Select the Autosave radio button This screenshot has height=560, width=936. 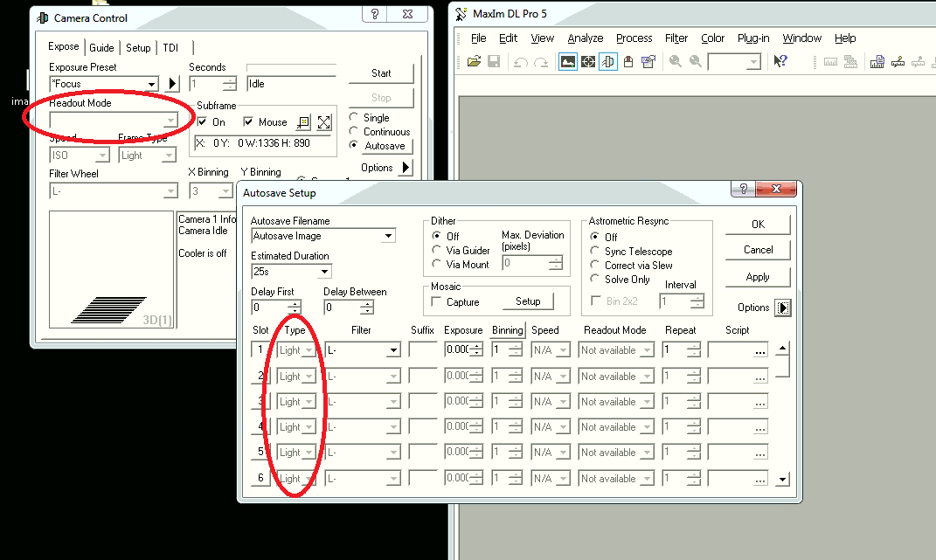[x=353, y=145]
